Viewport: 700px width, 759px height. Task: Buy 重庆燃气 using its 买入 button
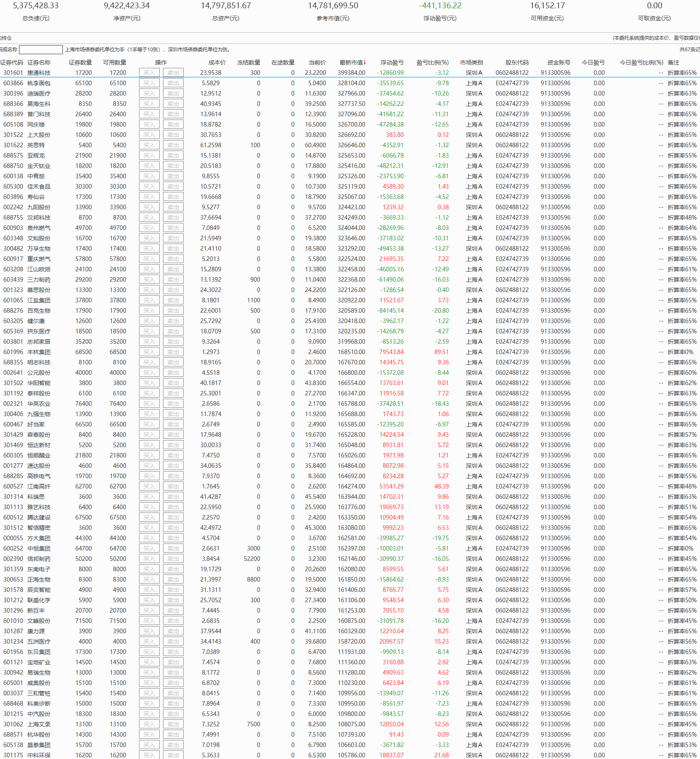[149, 259]
